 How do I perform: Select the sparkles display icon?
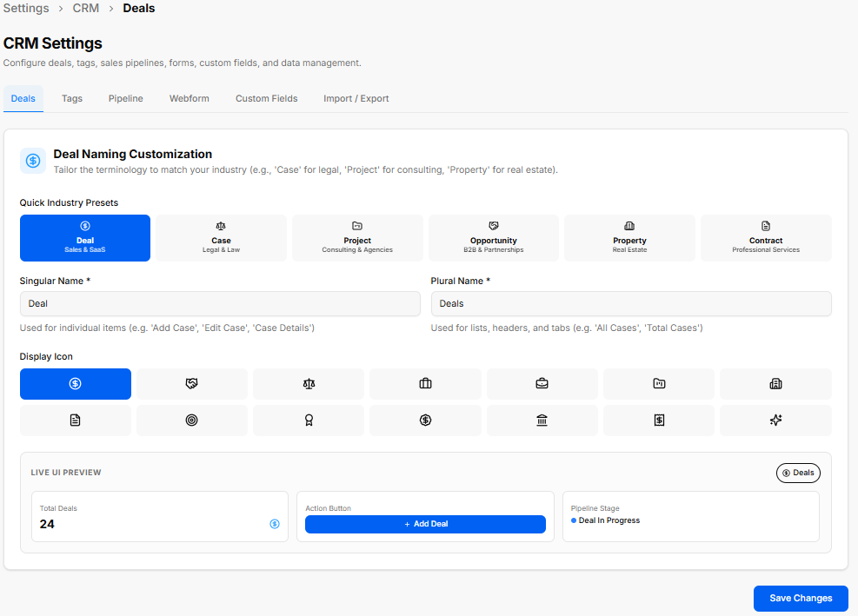[775, 421]
